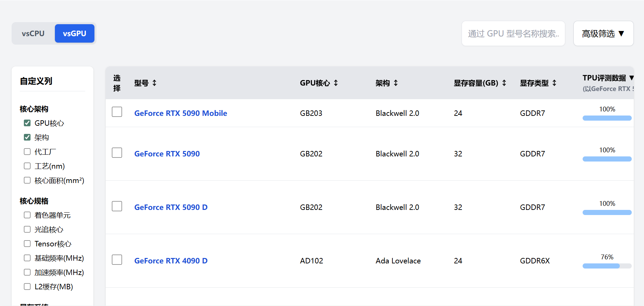Click sort icon for 显存容量(GB) column
Image resolution: width=644 pixels, height=306 pixels.
point(504,83)
